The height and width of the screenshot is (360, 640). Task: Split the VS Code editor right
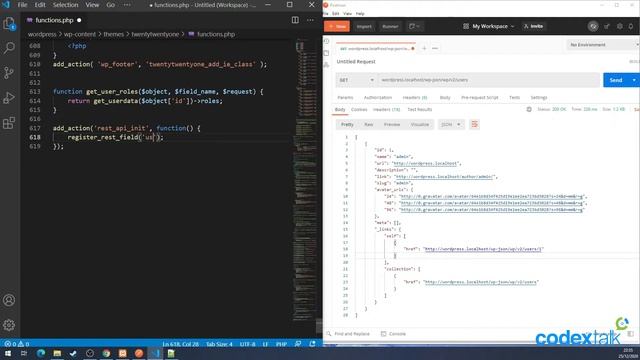295,20
